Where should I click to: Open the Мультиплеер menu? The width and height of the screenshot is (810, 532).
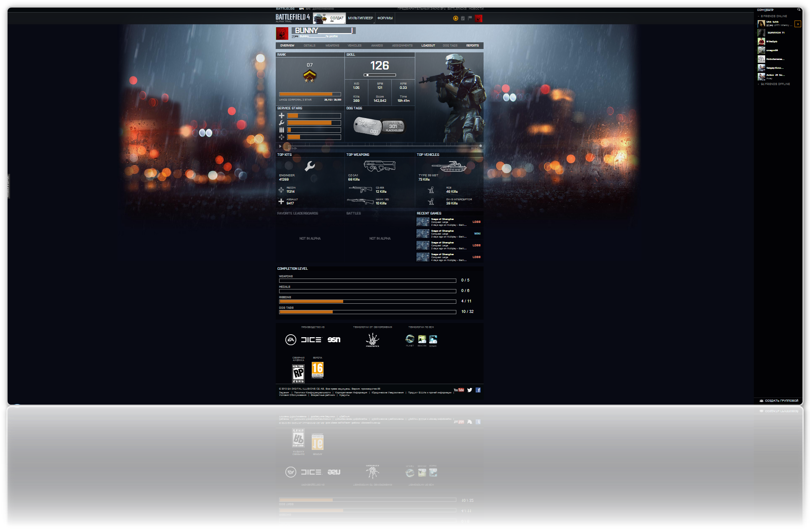coord(360,18)
